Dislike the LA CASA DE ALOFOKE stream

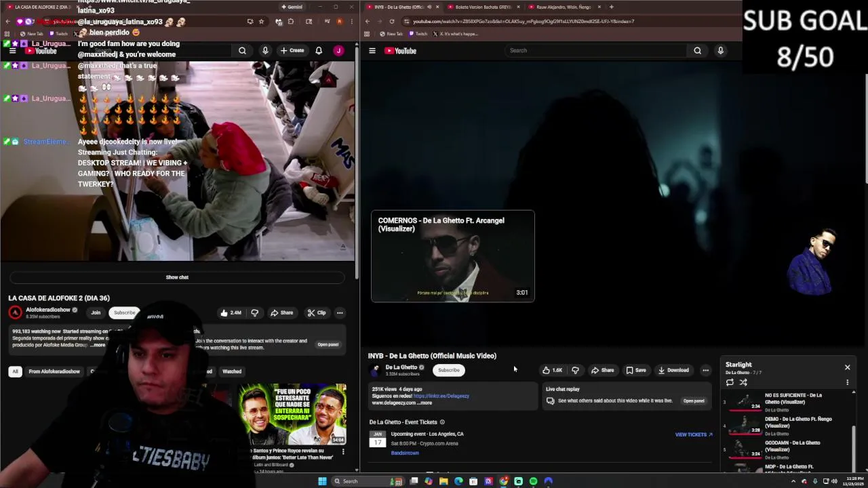pyautogui.click(x=254, y=312)
